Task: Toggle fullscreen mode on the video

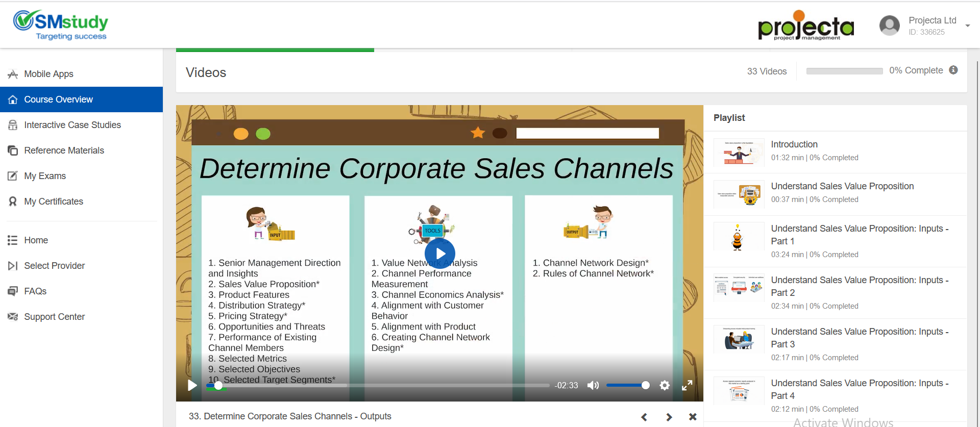Action: pos(687,385)
